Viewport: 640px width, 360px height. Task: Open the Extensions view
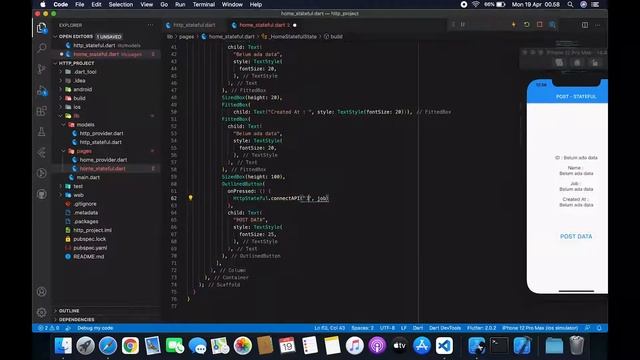42,111
